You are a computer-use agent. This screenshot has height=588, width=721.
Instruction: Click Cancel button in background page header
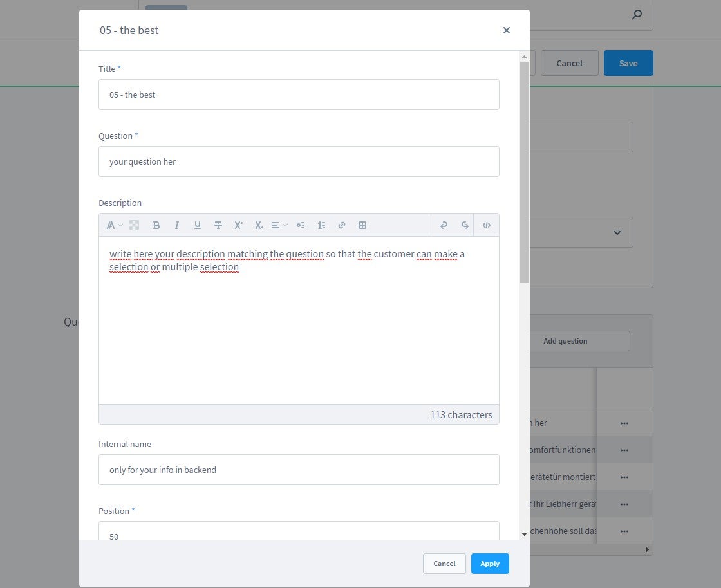569,64
